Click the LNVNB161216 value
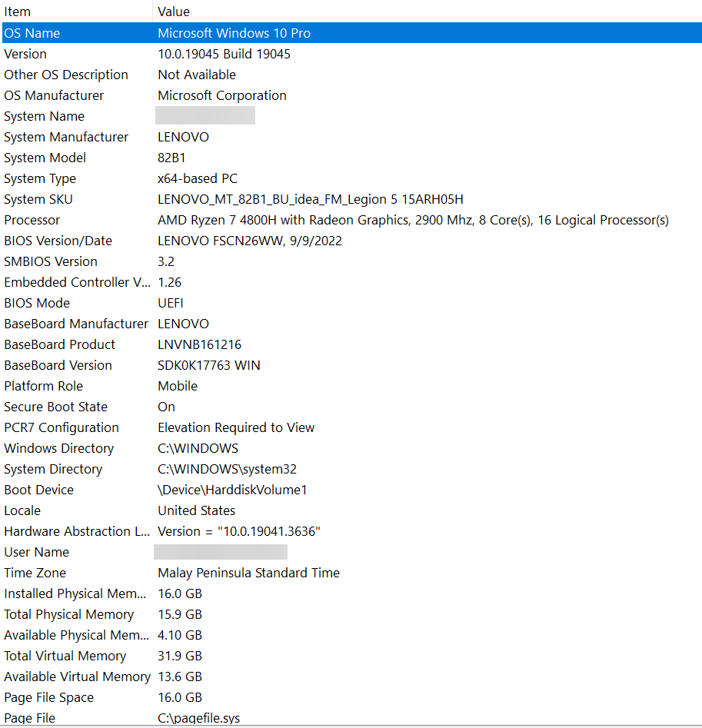The image size is (702, 728). (200, 344)
